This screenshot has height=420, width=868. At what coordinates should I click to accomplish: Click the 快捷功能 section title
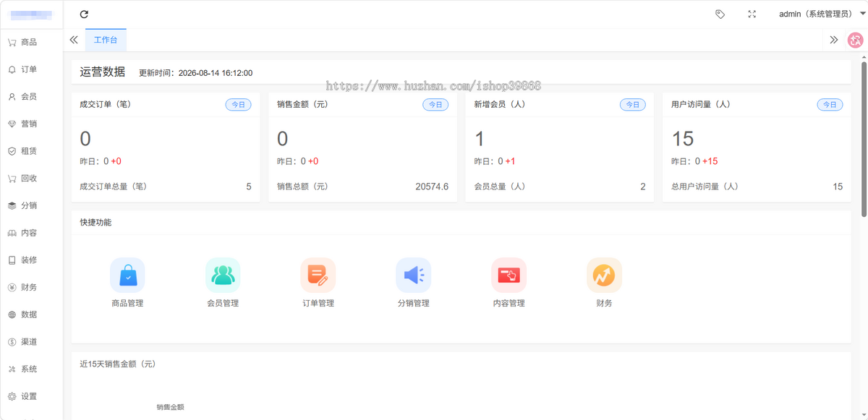[x=95, y=223]
